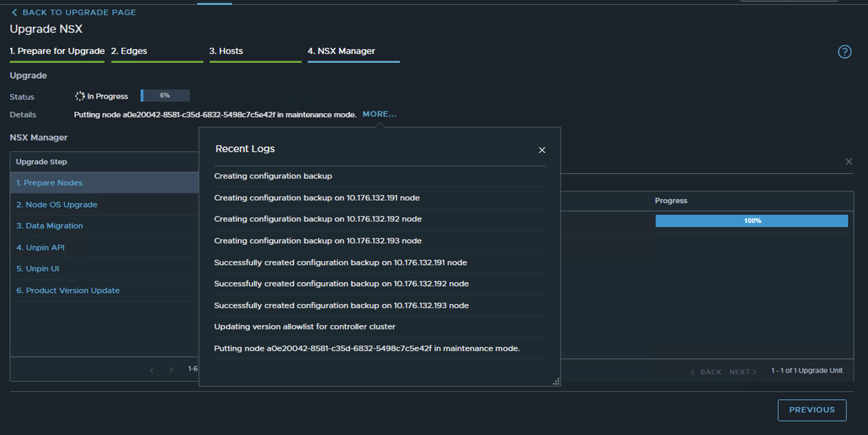This screenshot has height=435, width=868.
Task: Open the MORE... log details link
Action: tap(379, 114)
